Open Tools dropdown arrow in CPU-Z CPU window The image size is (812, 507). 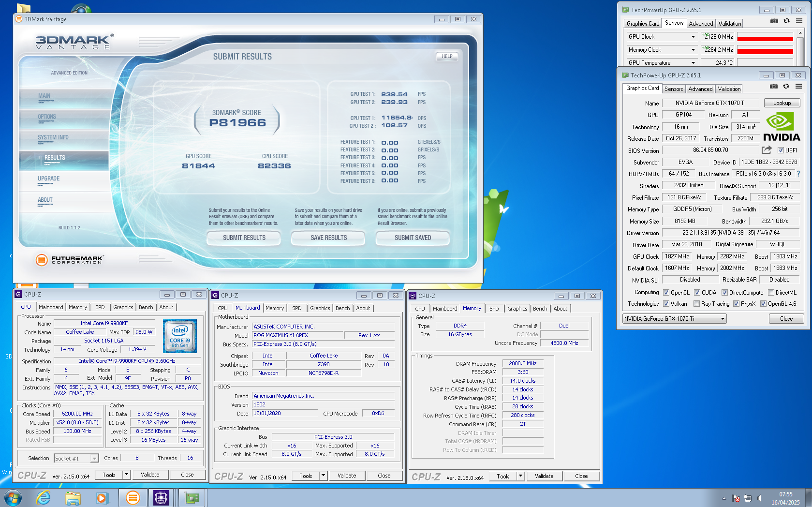(127, 475)
